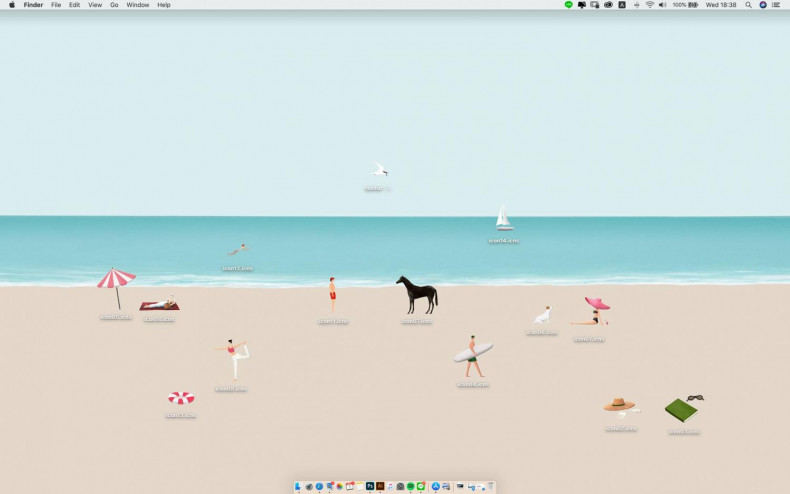
Task: Open Photoshop from the Dock
Action: (x=370, y=486)
